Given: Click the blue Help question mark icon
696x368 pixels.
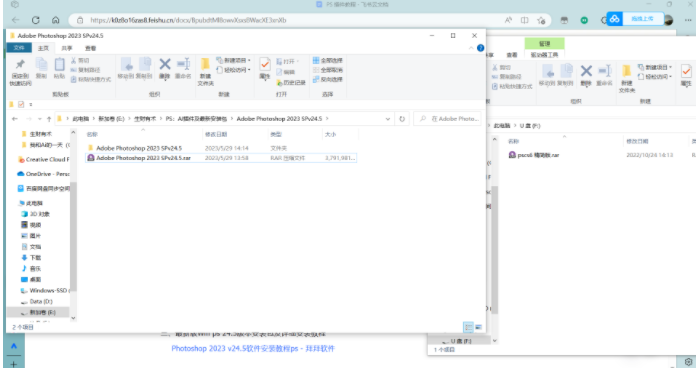Looking at the screenshot, I should [480, 48].
